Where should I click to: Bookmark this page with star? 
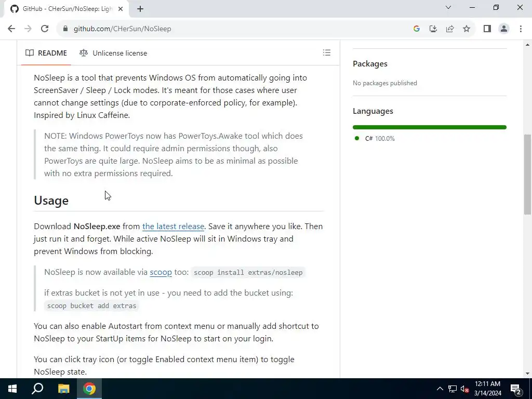click(467, 29)
